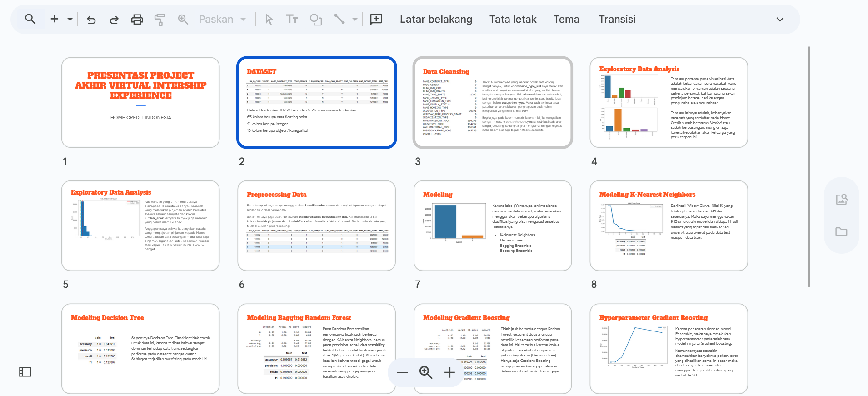This screenshot has height=396, width=868.
Task: Open the Tata letak menu
Action: [513, 20]
